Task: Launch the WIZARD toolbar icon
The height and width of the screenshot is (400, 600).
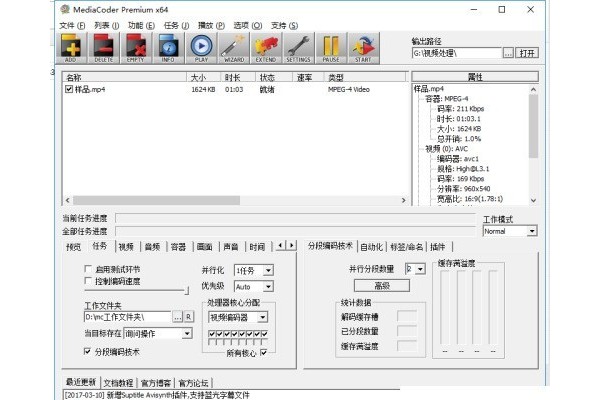Action: [233, 48]
